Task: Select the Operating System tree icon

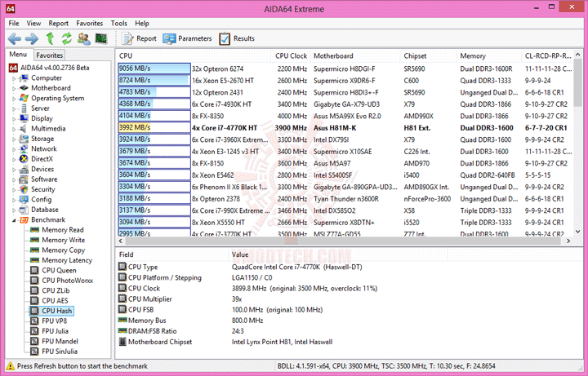Action: (24, 98)
